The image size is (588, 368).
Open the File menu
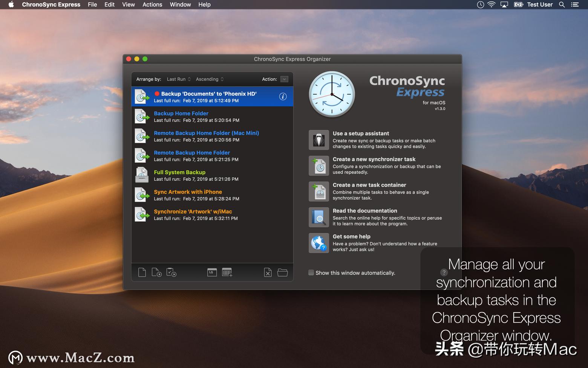[x=92, y=5]
